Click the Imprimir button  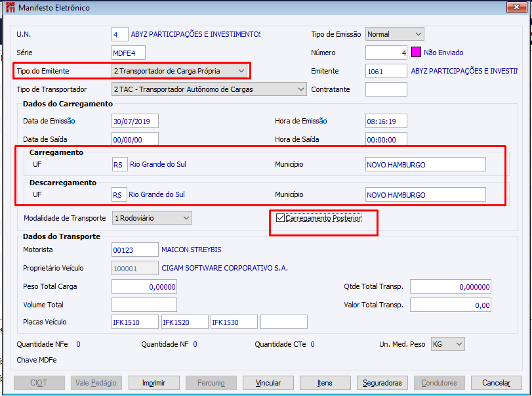154,383
